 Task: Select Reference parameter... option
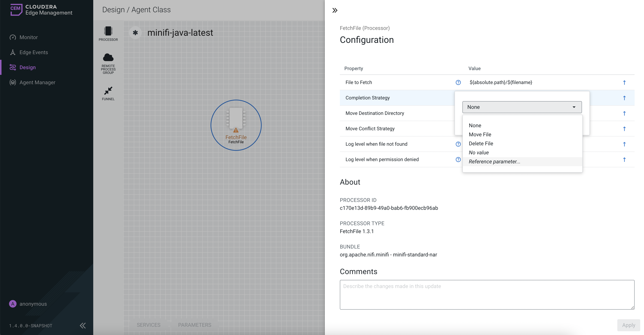click(x=494, y=161)
